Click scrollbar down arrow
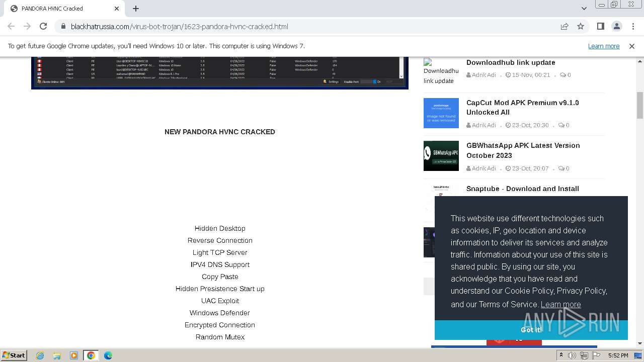The height and width of the screenshot is (362, 644). point(639,343)
